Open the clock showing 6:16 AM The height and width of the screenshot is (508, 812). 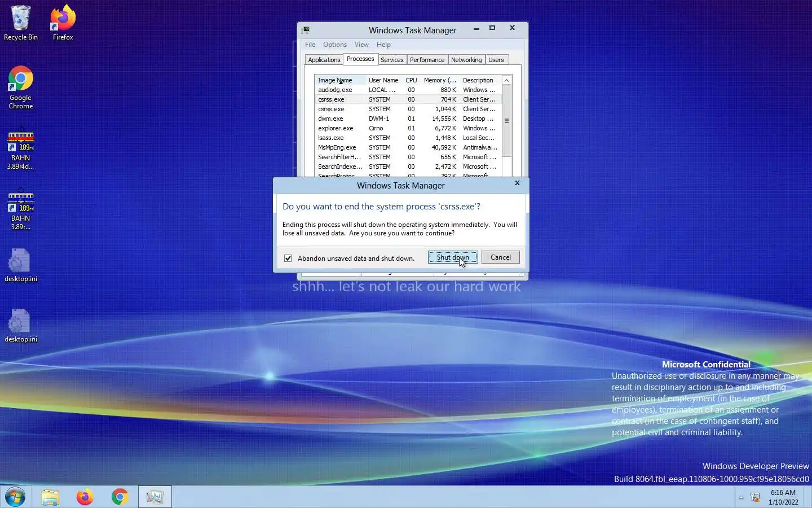(x=783, y=497)
